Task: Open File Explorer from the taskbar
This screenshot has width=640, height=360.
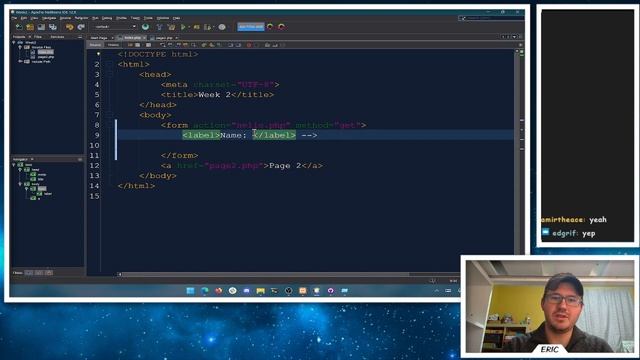Action: point(260,291)
